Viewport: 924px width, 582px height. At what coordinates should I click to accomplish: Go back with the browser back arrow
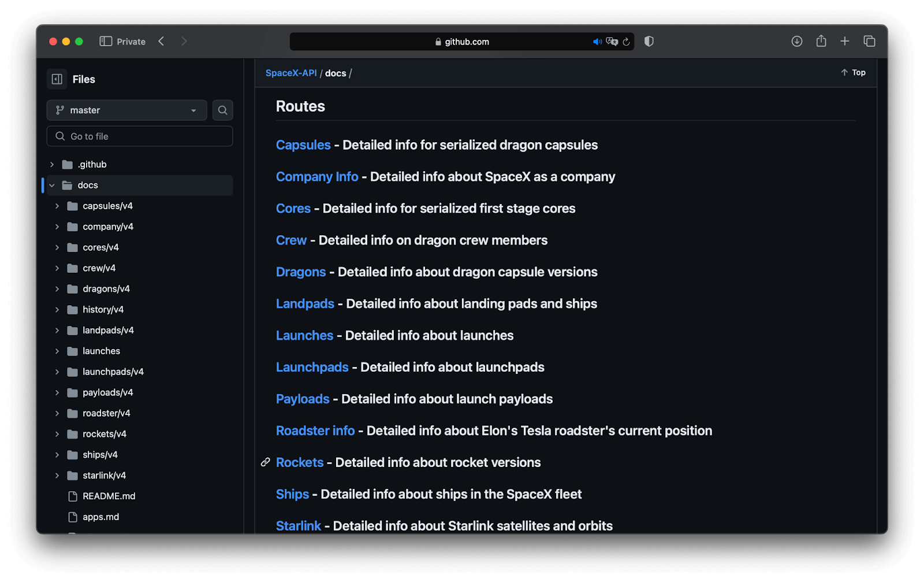point(162,41)
